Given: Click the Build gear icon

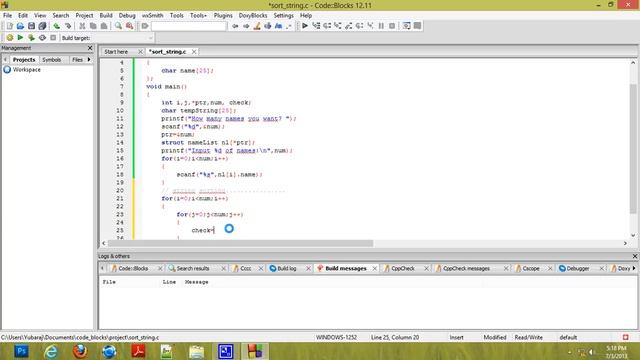Looking at the screenshot, I should [x=10, y=38].
